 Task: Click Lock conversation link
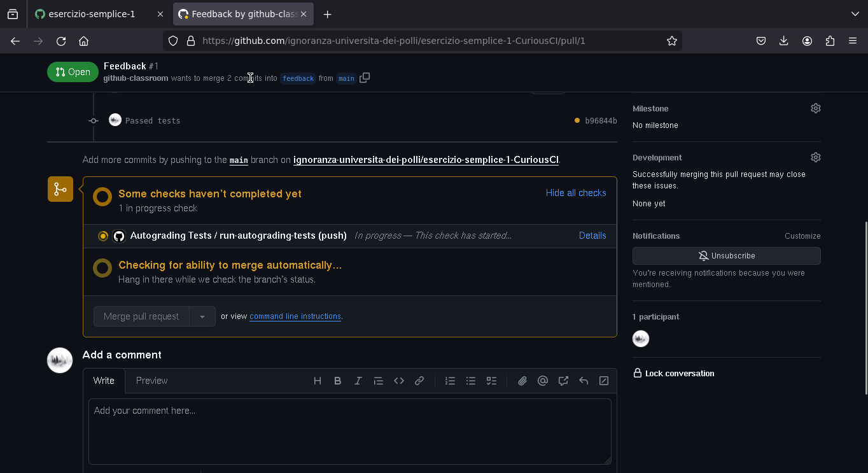click(674, 374)
